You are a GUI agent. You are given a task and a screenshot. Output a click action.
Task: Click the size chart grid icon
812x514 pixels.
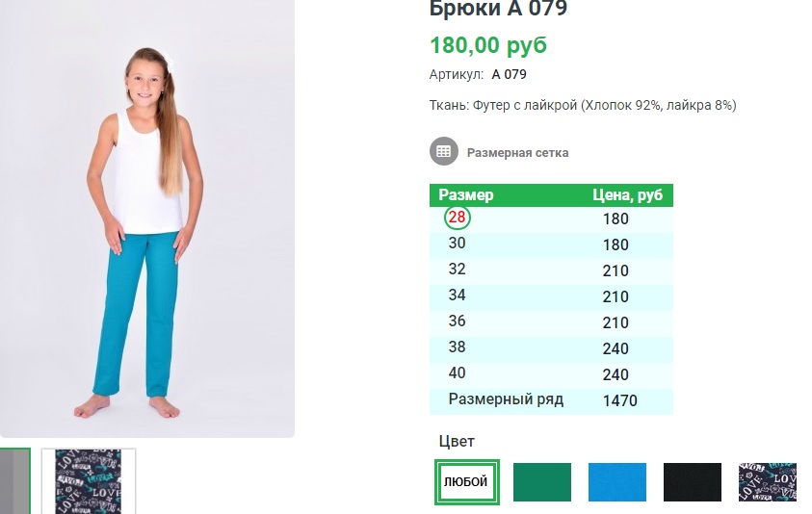click(x=443, y=152)
